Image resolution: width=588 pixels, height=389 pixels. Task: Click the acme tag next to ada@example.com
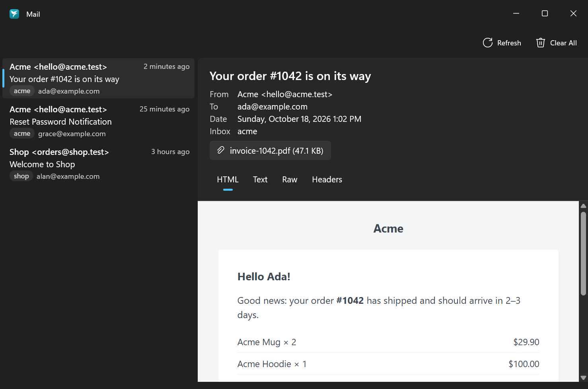pos(22,91)
